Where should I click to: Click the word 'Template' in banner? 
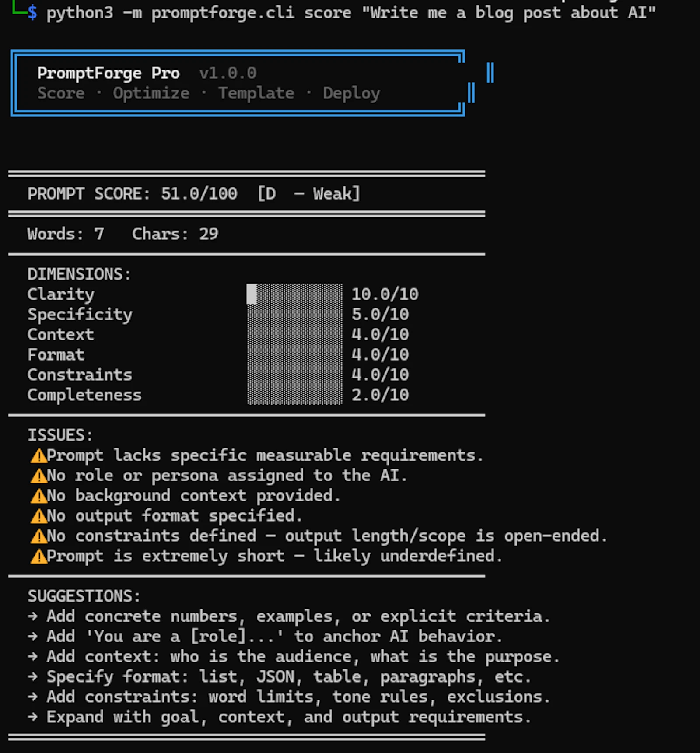[256, 93]
